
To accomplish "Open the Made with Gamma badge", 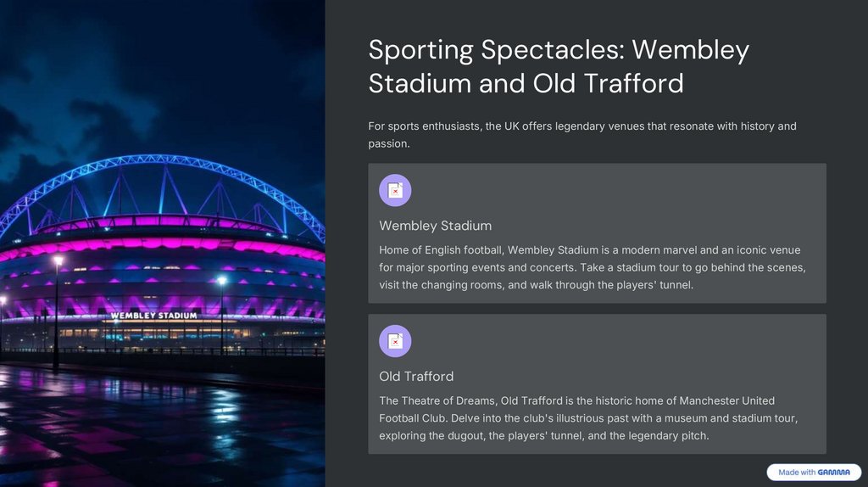I will 814,473.
